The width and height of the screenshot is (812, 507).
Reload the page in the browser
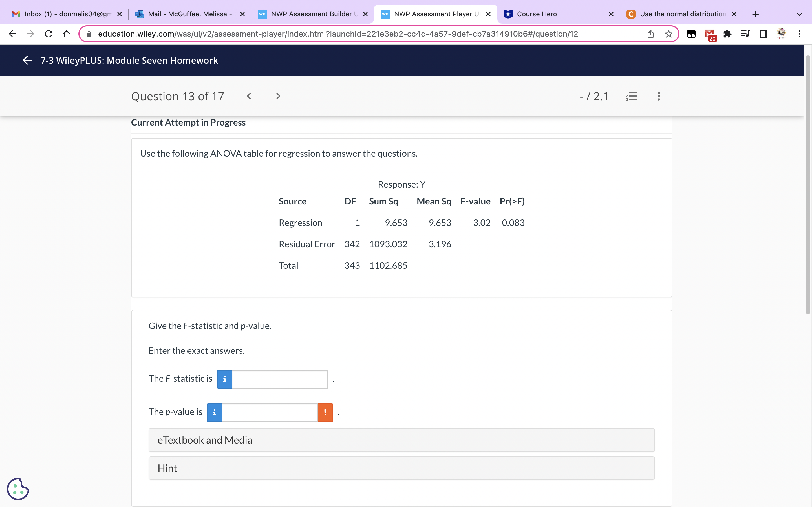tap(49, 34)
